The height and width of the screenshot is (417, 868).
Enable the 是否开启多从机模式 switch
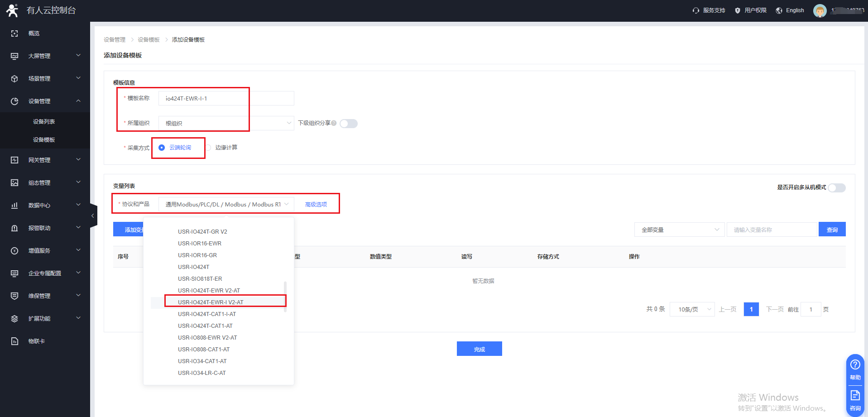(836, 188)
